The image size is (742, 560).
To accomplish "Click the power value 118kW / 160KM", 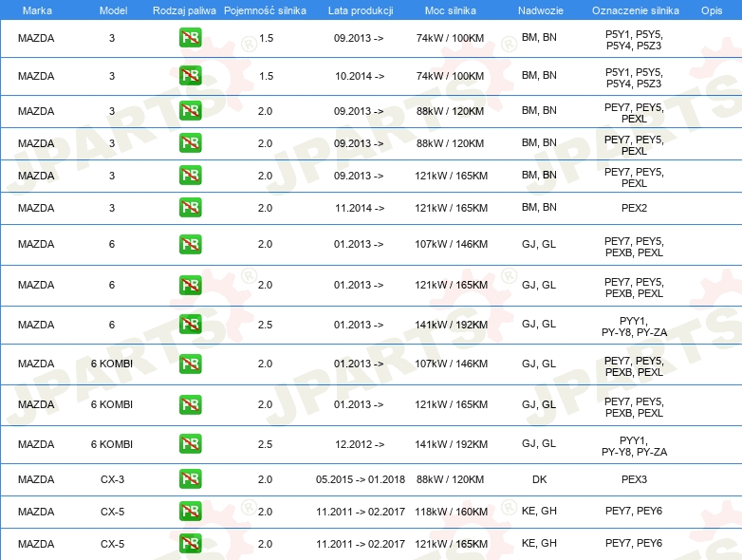I will [x=451, y=512].
